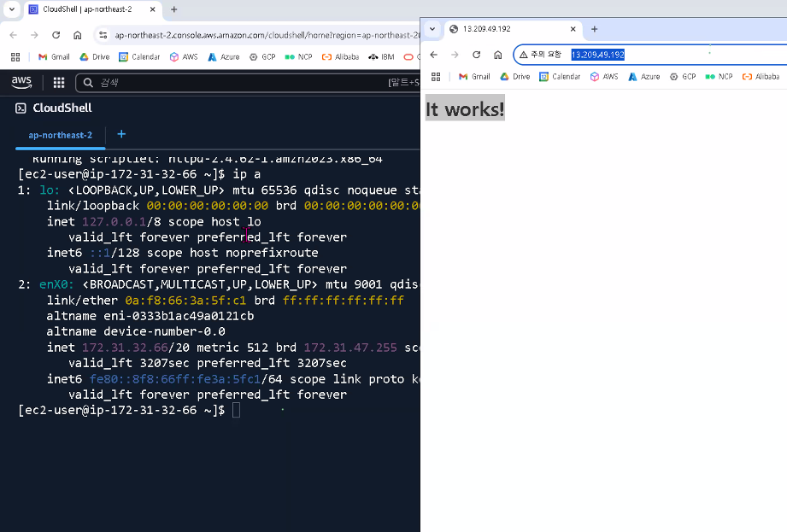787x532 pixels.
Task: Click the back arrow in CloudShell browser window
Action: 13,35
